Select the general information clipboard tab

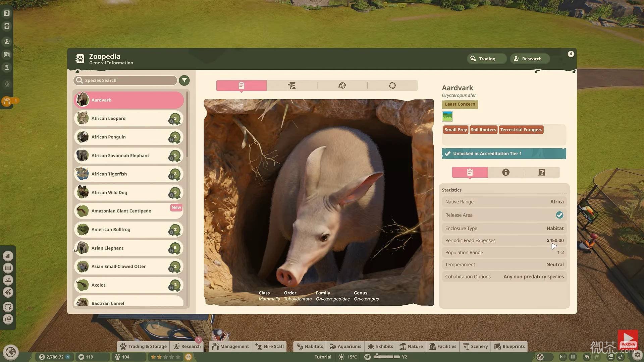241,85
